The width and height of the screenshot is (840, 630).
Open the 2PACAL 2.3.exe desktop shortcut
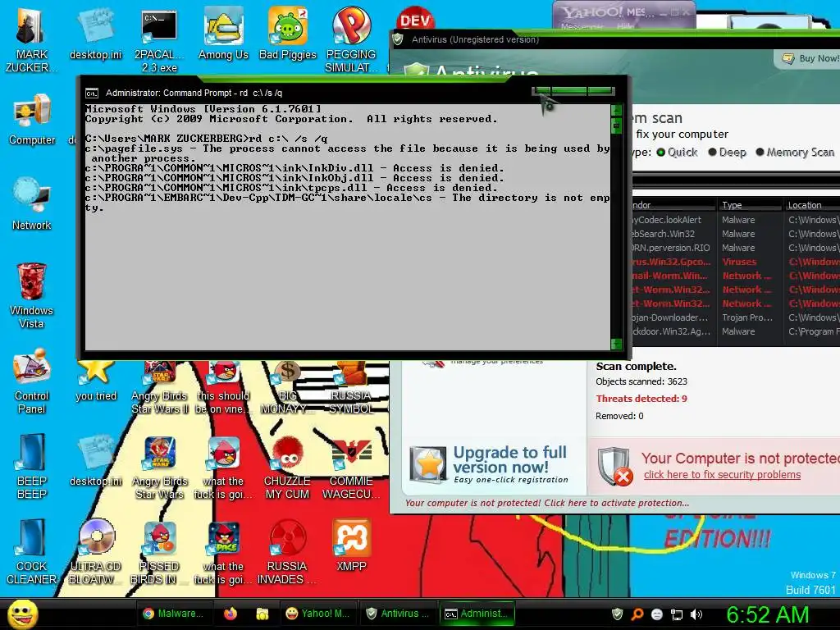click(159, 39)
